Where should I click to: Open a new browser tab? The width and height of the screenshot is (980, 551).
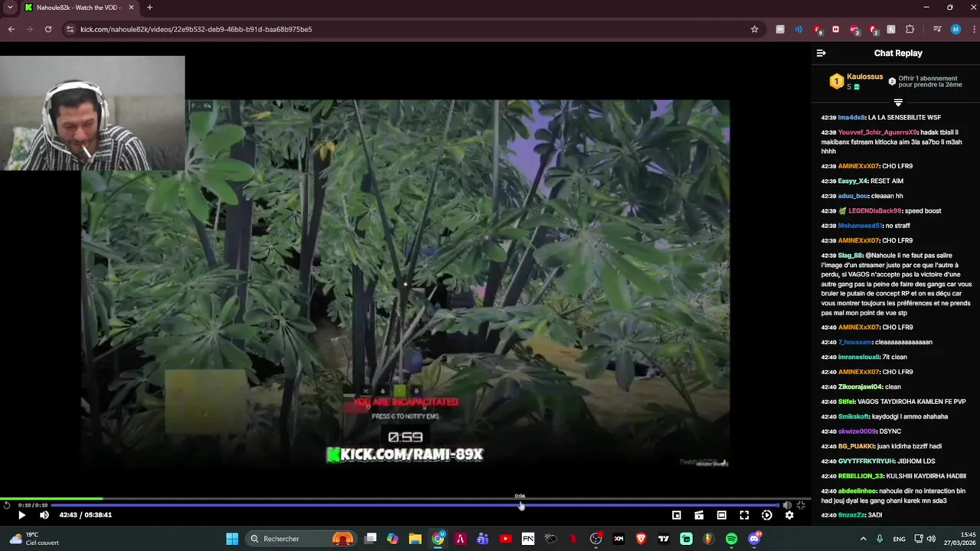pyautogui.click(x=149, y=8)
